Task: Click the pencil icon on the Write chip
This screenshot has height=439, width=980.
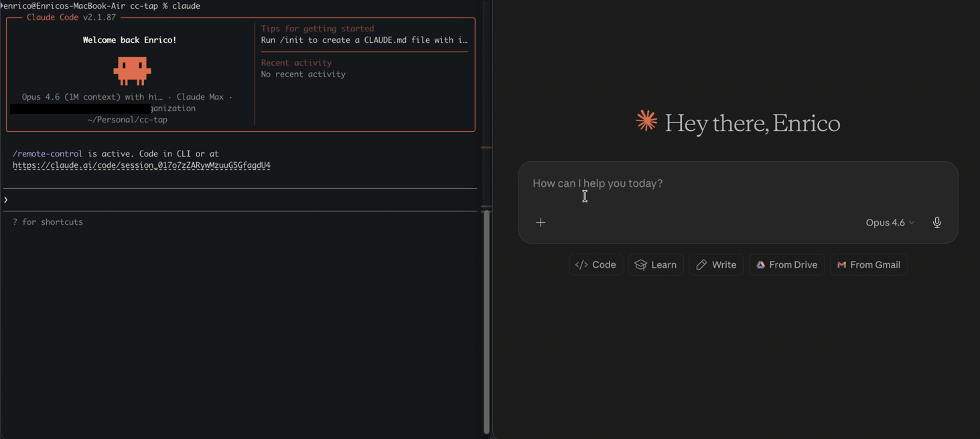Action: tap(702, 264)
